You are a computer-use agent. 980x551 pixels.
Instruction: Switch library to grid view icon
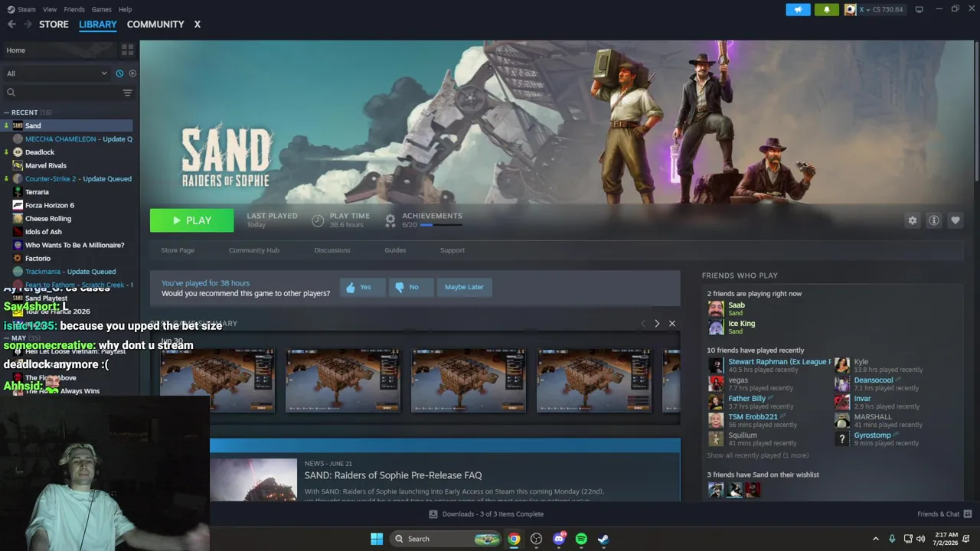pos(127,50)
